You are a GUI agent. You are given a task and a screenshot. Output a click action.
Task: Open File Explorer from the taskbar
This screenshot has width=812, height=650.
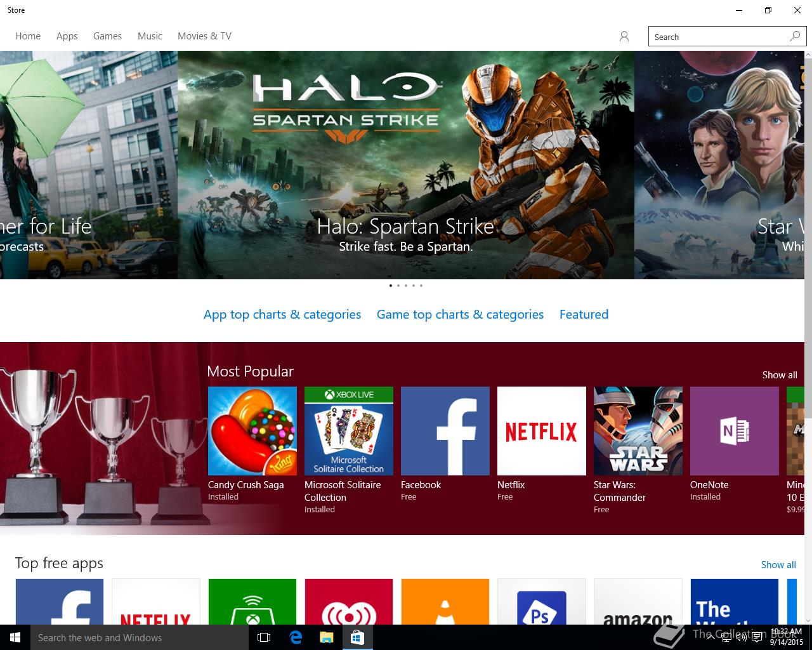[x=326, y=637]
